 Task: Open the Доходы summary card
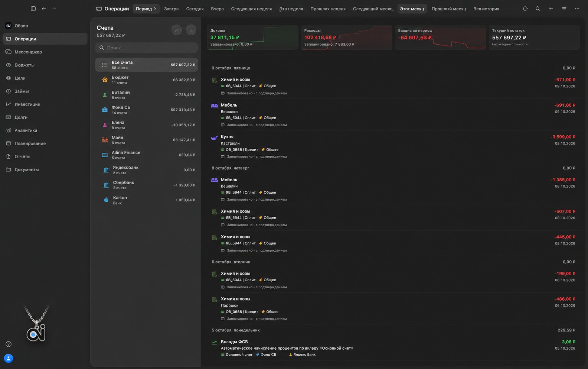(x=252, y=37)
